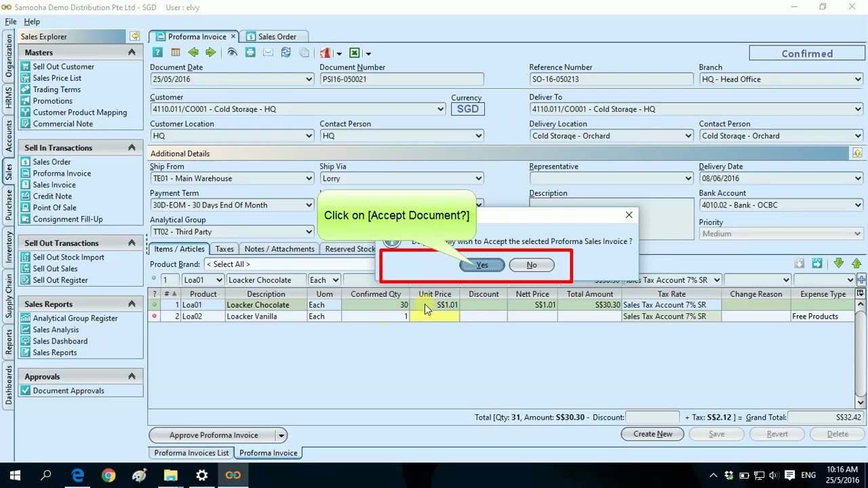Image resolution: width=868 pixels, height=488 pixels.
Task: Click the Sales Explorer pin icon
Action: pyautogui.click(x=135, y=37)
